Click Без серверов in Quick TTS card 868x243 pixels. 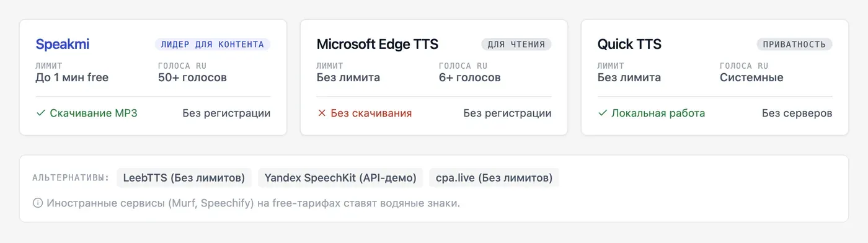pos(797,113)
